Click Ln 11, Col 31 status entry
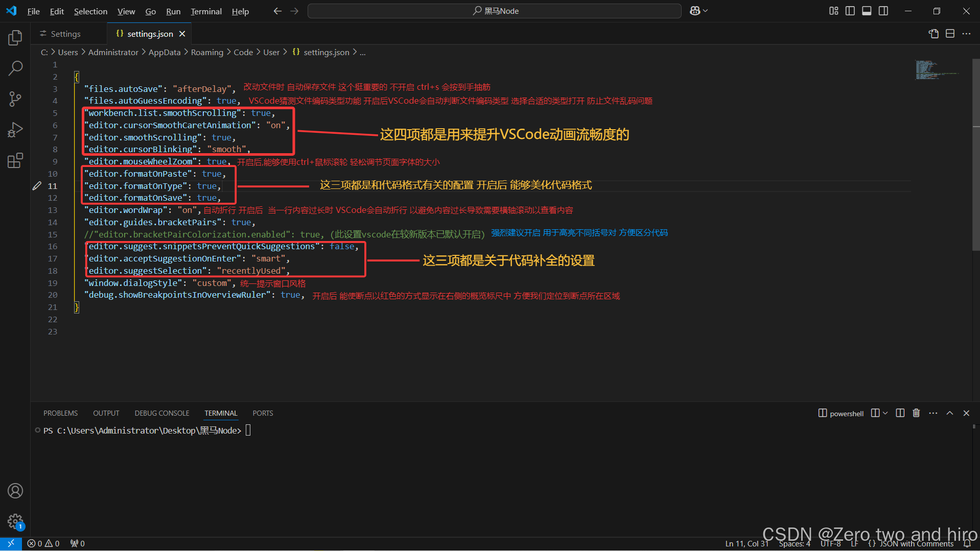The width and height of the screenshot is (980, 551). [x=746, y=544]
